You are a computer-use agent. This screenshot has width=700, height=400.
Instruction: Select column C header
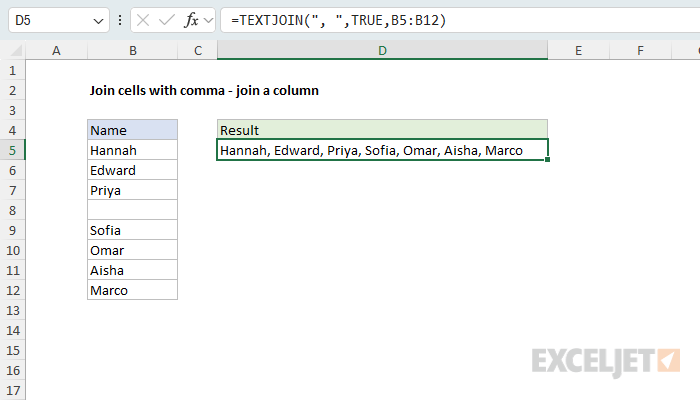pos(198,50)
